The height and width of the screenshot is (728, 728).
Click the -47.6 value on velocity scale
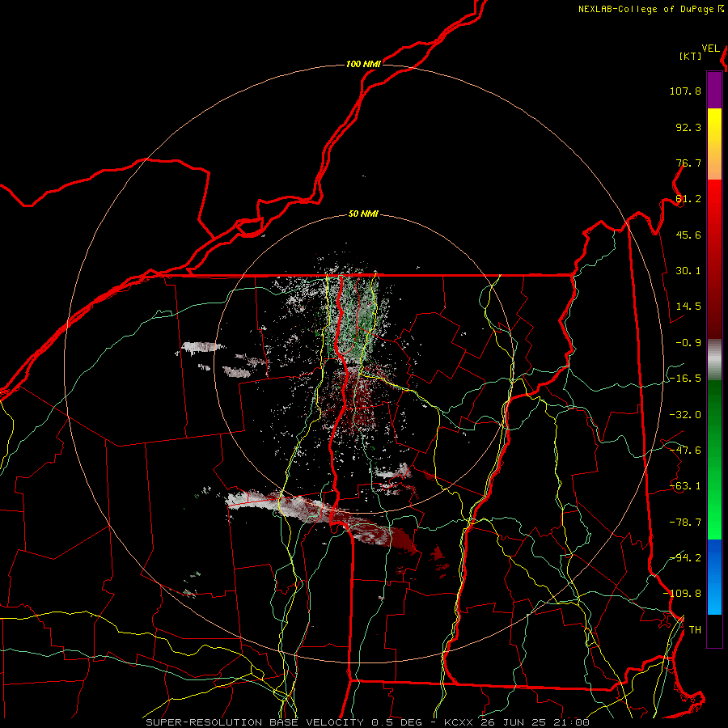tap(685, 451)
